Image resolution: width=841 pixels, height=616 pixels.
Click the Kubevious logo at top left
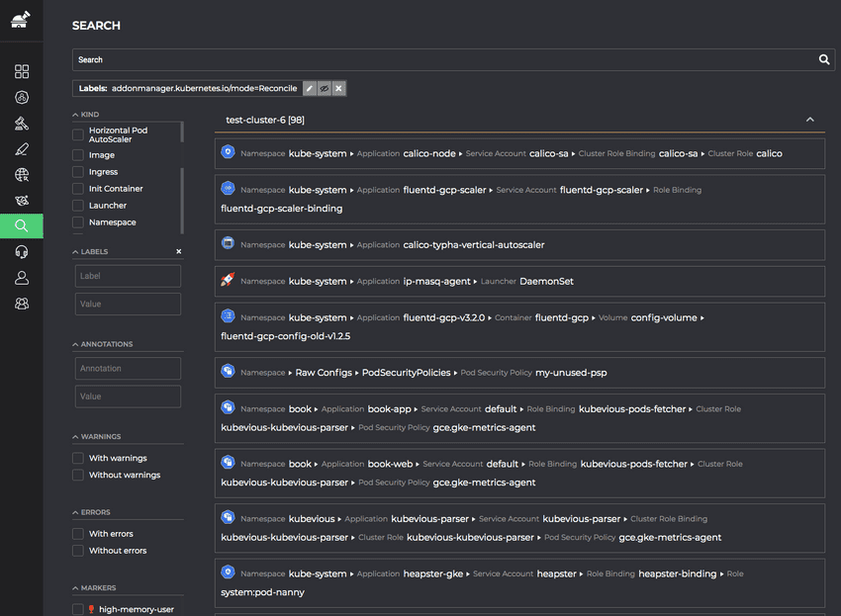tap(20, 19)
